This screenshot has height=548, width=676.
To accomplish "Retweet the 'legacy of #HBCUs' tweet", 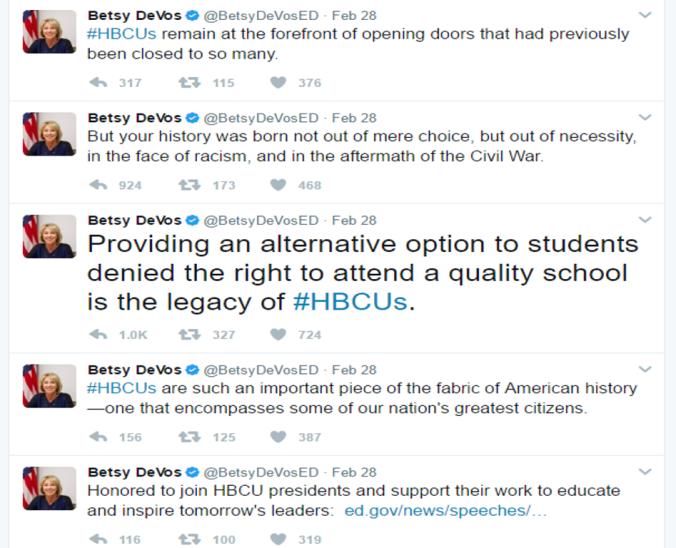I will 188,335.
